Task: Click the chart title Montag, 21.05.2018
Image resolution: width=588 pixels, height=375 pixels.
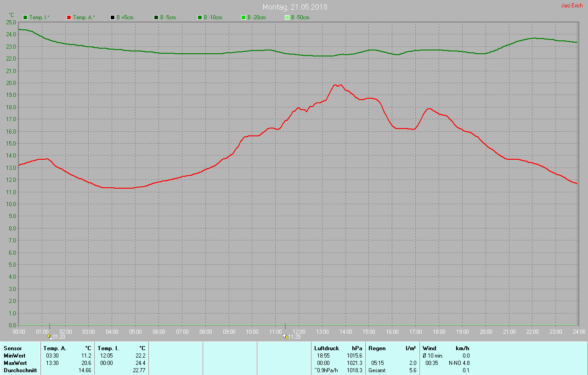Action: click(x=295, y=7)
